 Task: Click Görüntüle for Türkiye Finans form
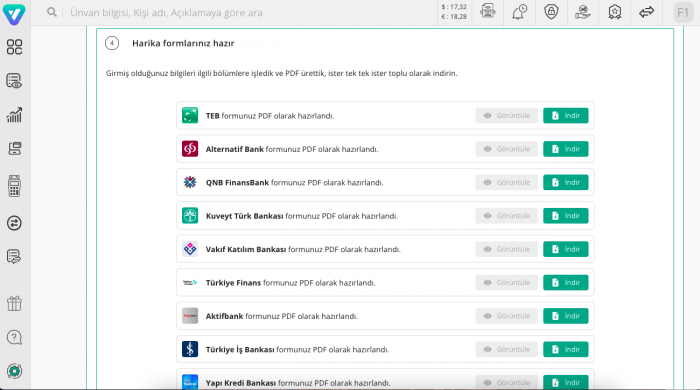pyautogui.click(x=507, y=282)
